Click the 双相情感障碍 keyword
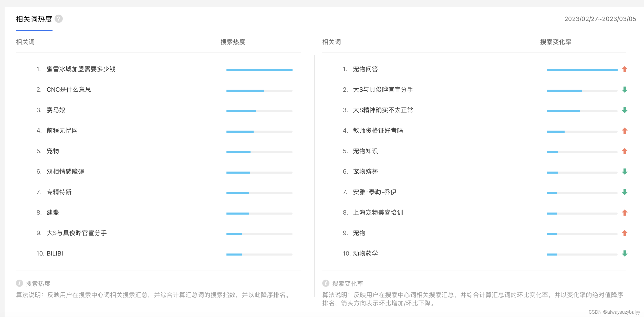Image resolution: width=644 pixels, height=317 pixels. [65, 172]
